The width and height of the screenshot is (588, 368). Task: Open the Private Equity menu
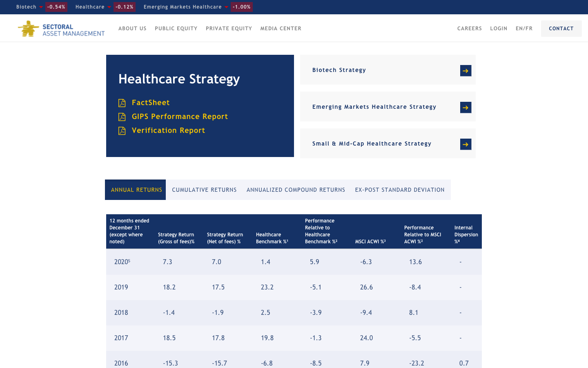tap(229, 29)
